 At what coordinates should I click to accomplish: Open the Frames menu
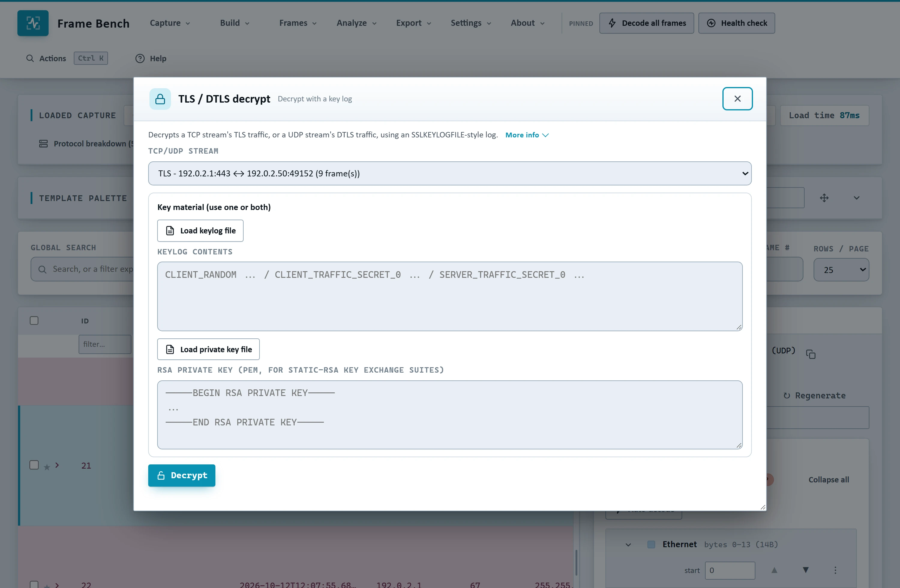tap(298, 23)
